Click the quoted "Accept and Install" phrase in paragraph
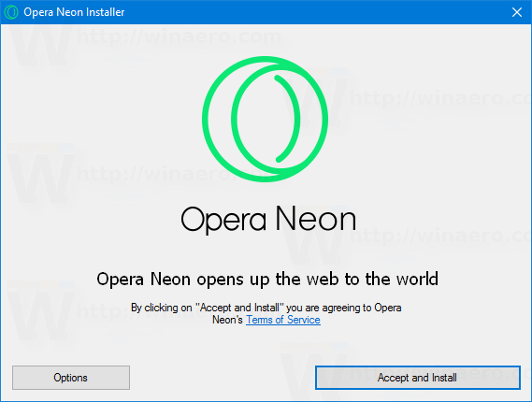The image size is (532, 402). [x=240, y=308]
